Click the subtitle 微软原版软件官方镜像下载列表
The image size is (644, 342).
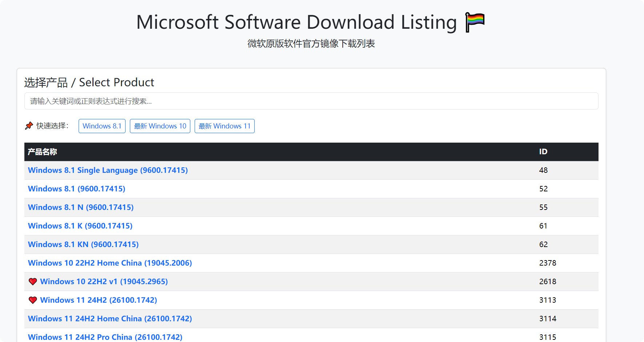tap(311, 44)
